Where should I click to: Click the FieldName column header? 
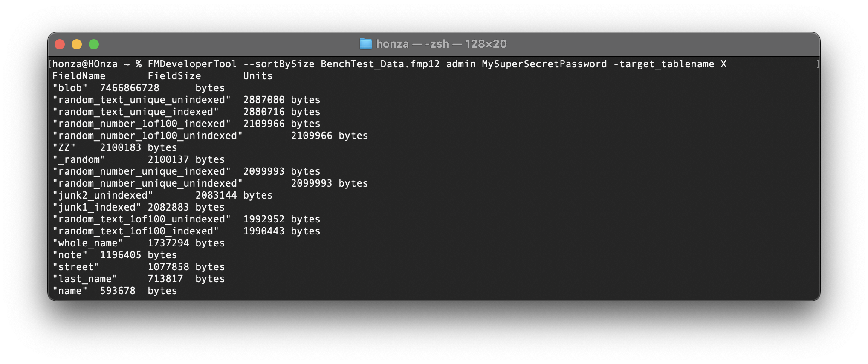(79, 76)
